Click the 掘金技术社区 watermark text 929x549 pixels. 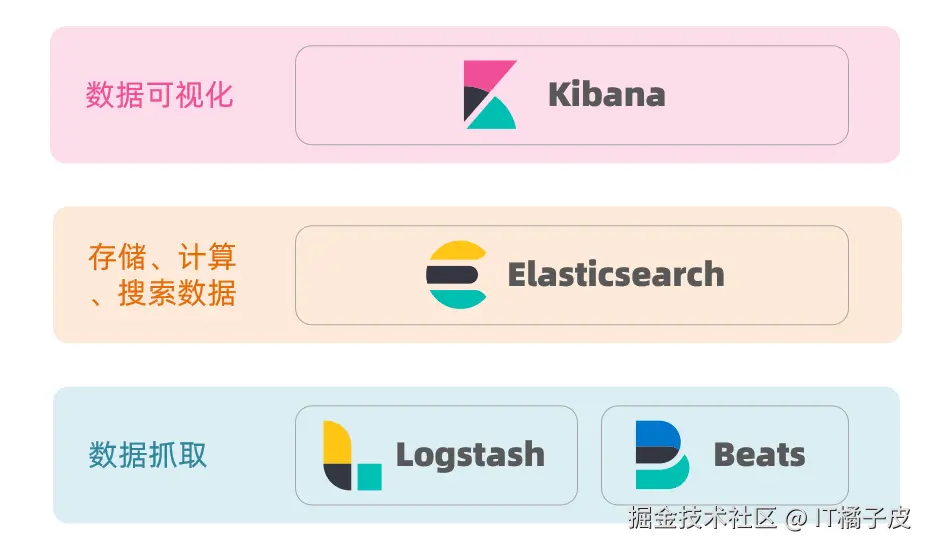tap(703, 518)
